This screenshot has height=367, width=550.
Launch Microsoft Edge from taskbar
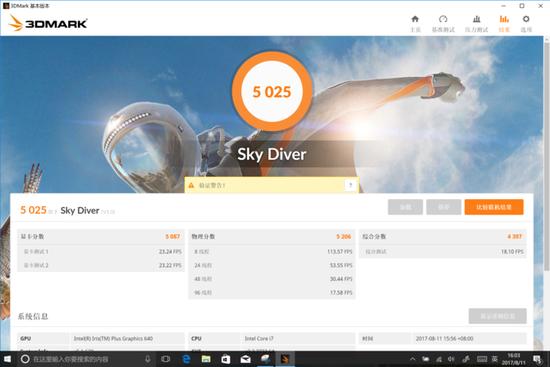click(x=186, y=359)
